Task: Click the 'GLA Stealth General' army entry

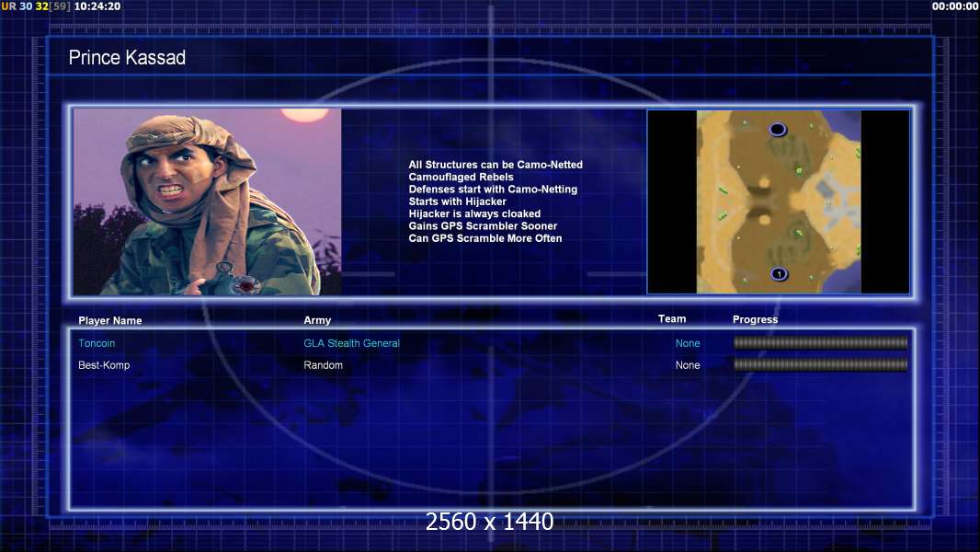Action: pos(351,343)
